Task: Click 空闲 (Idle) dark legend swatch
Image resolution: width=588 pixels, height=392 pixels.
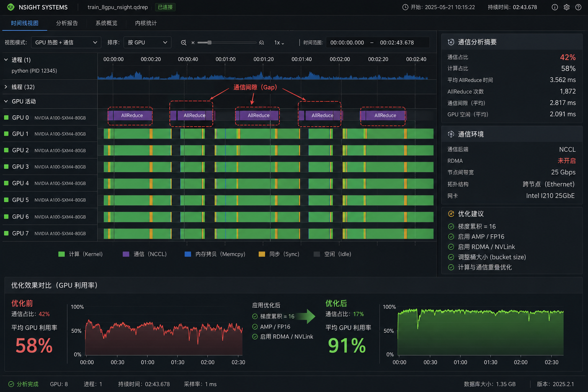Action: (x=317, y=254)
